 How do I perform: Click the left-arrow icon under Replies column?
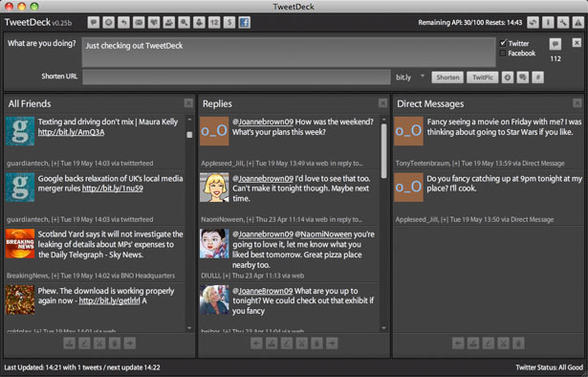point(256,343)
